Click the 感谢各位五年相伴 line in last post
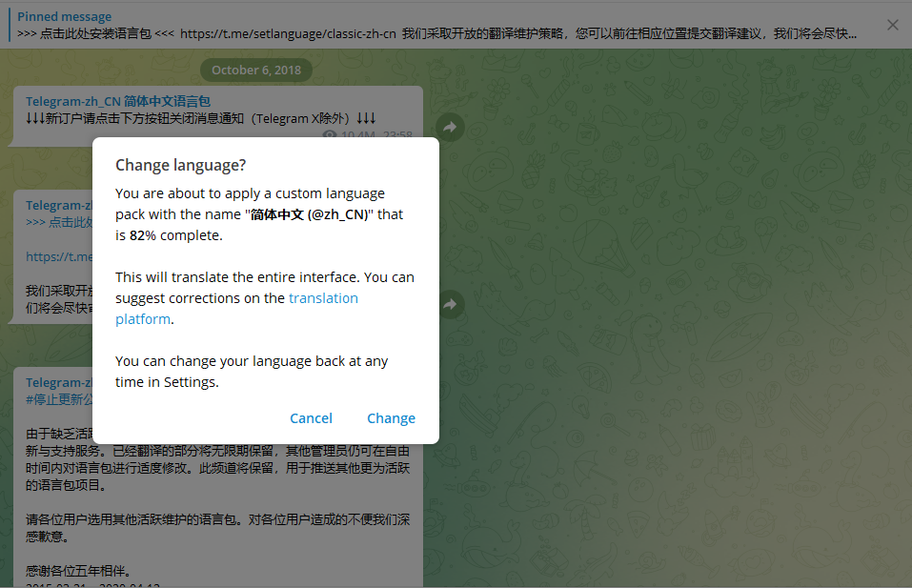 (x=78, y=572)
